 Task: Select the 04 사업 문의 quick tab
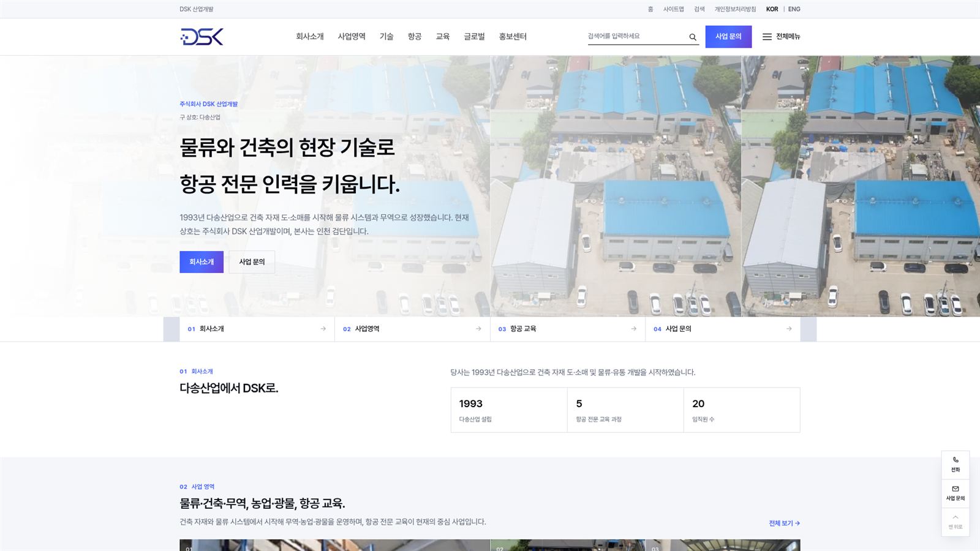point(723,329)
